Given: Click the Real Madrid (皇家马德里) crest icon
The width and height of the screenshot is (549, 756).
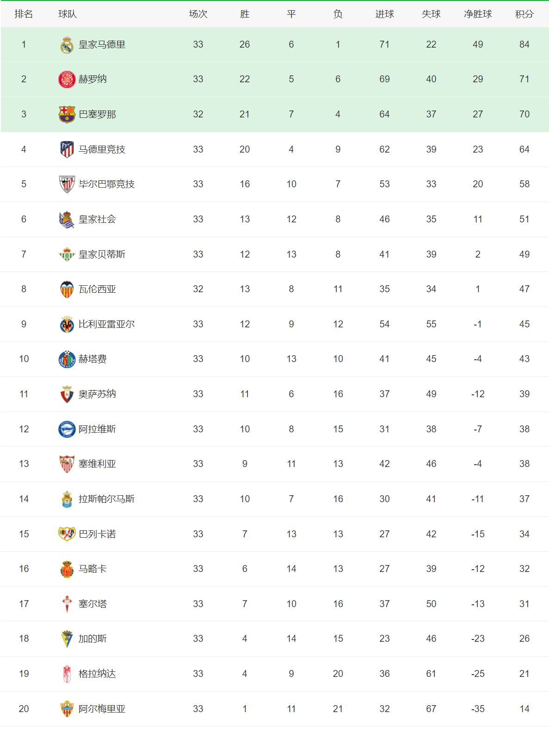Looking at the screenshot, I should 67,45.
